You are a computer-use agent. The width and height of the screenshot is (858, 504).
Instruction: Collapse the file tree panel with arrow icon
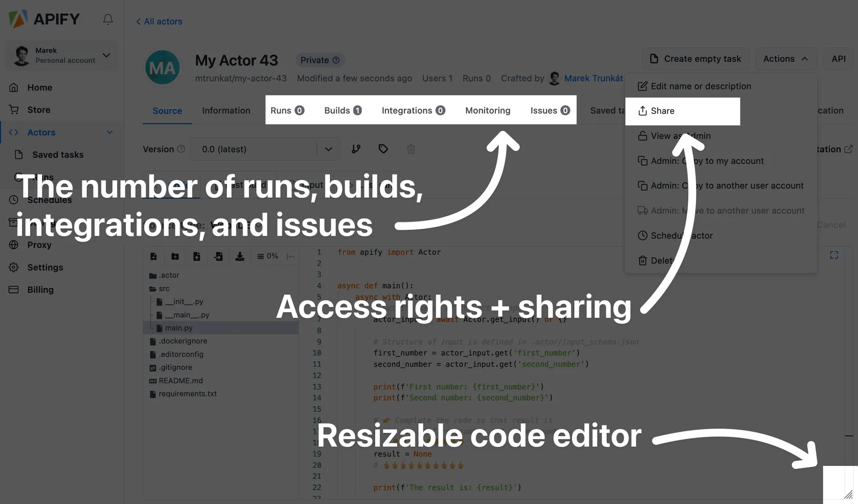[290, 256]
